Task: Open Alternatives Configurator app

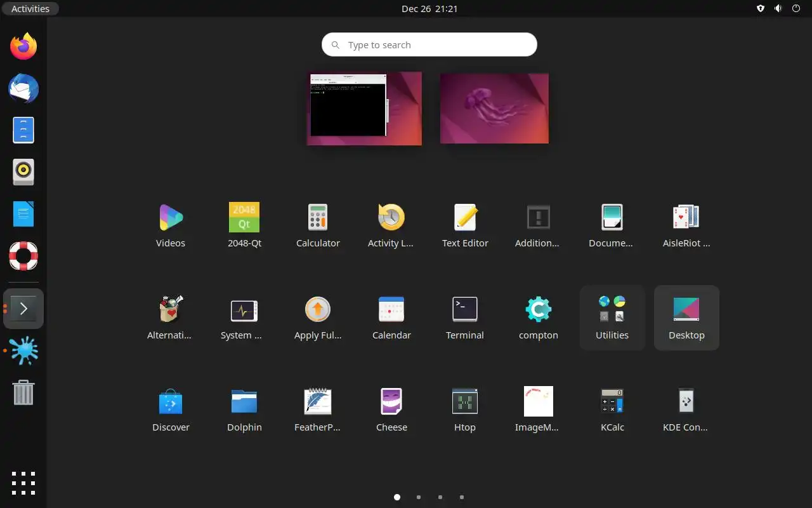Action: (171, 317)
